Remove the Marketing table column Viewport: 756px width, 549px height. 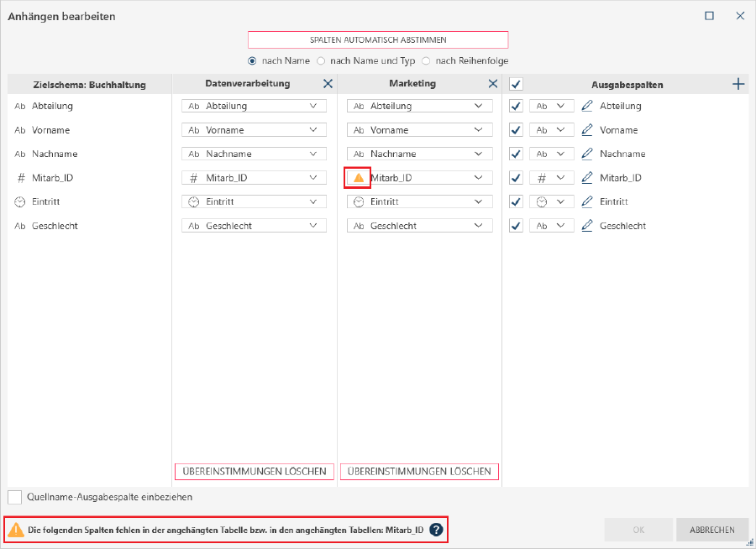tap(493, 84)
